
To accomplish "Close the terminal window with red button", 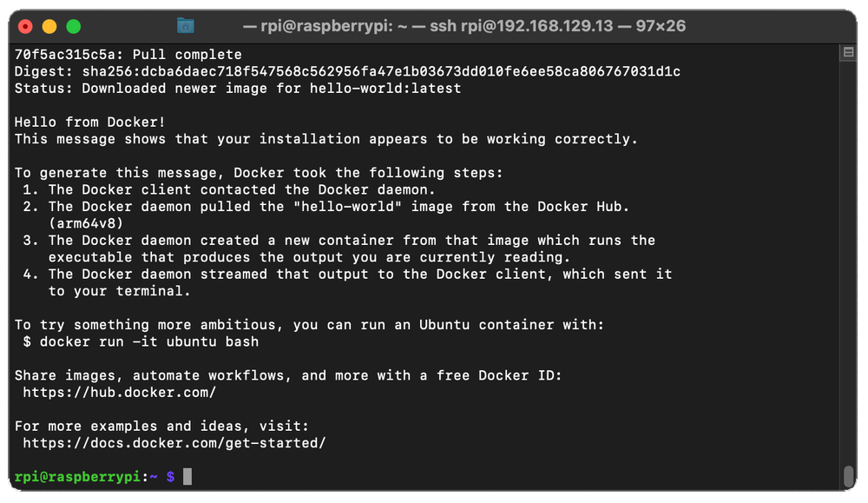I will [25, 26].
